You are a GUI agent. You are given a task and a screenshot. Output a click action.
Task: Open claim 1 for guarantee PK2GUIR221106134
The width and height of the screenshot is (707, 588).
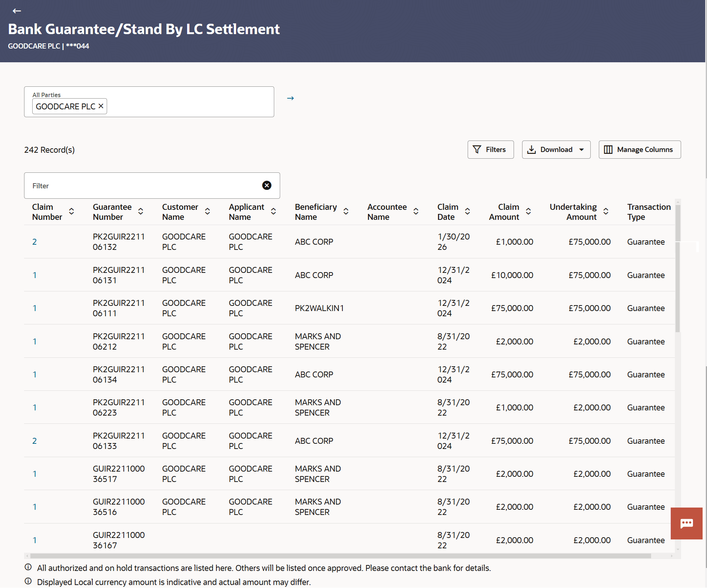click(x=34, y=374)
